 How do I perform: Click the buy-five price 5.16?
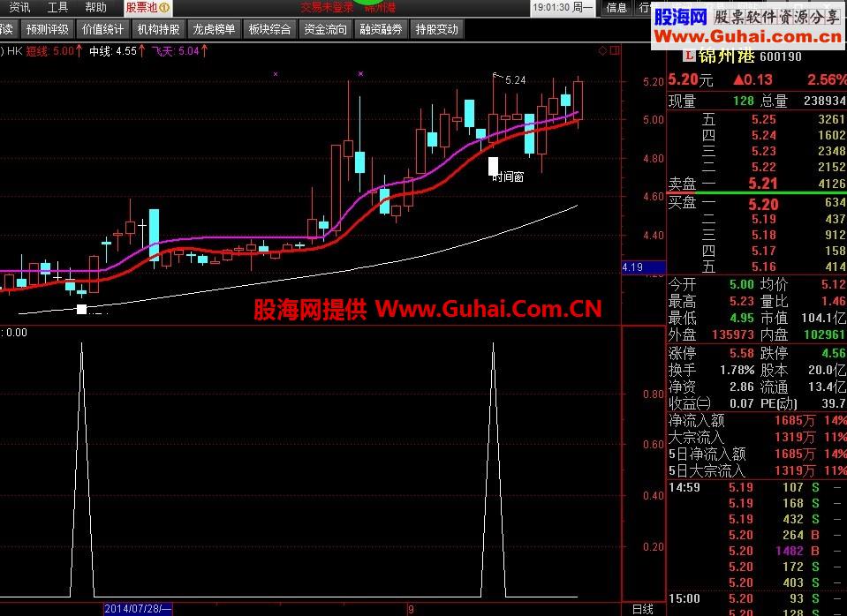764,267
